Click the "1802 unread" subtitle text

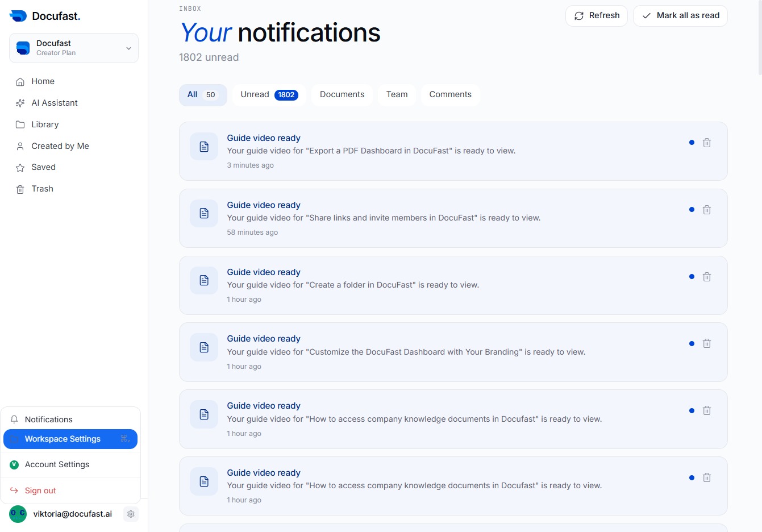[209, 57]
